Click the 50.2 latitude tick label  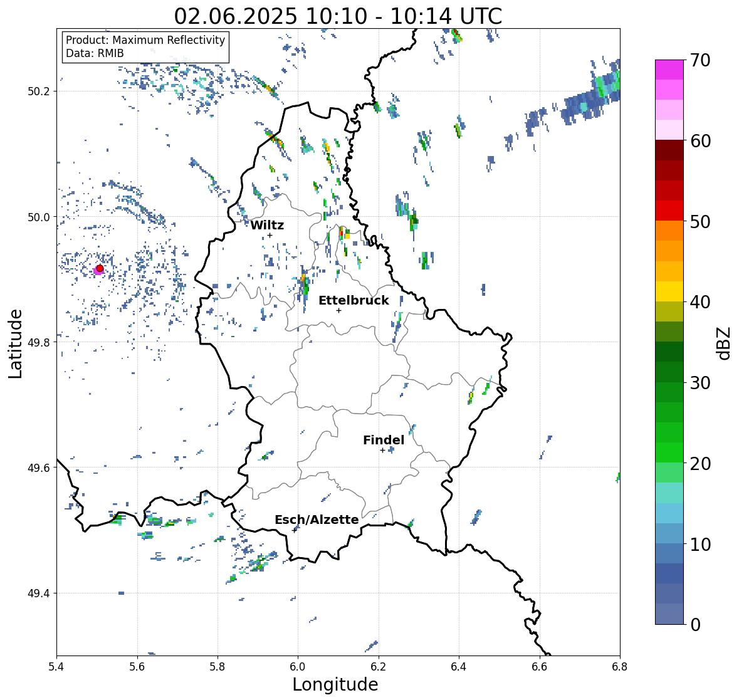(x=39, y=91)
